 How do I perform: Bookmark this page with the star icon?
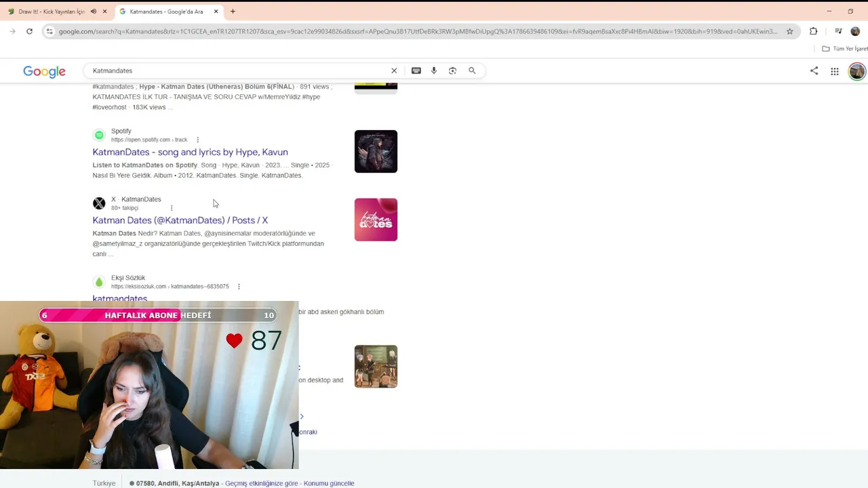[790, 31]
